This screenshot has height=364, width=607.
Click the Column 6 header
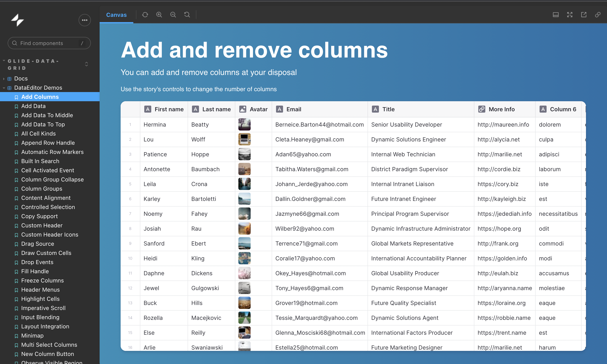click(558, 109)
